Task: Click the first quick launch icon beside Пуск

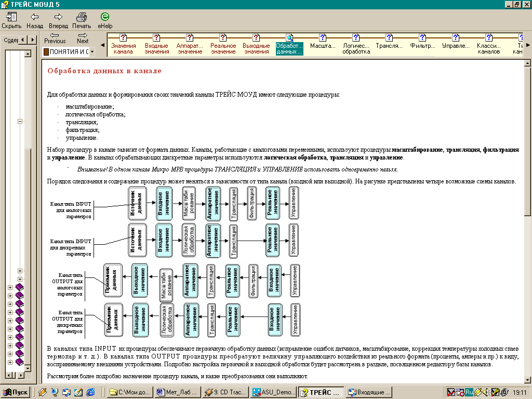Action: [x=43, y=392]
